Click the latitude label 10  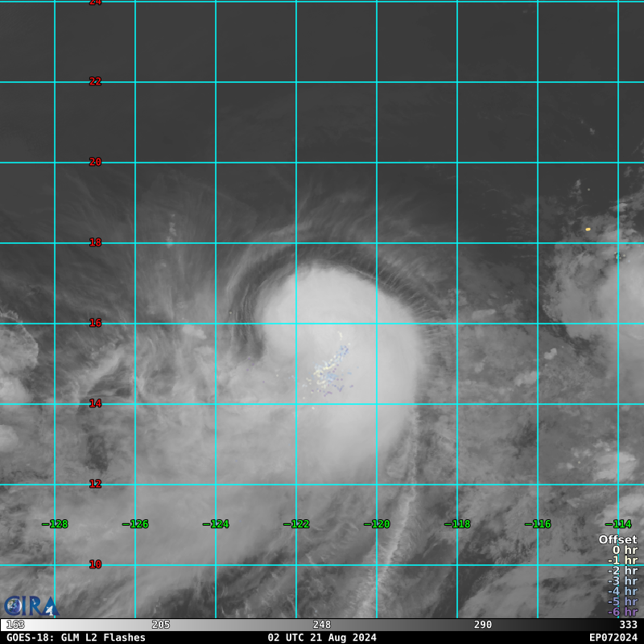point(95,564)
